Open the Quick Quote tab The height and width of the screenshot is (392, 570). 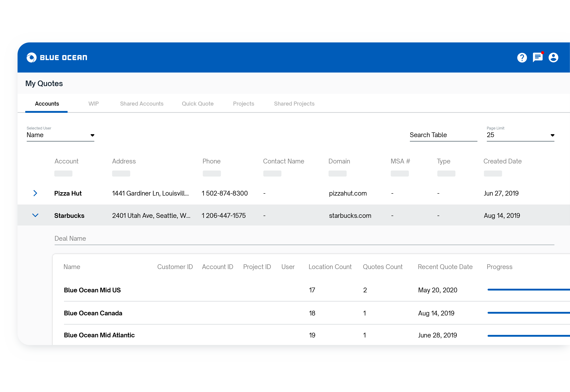pyautogui.click(x=198, y=104)
